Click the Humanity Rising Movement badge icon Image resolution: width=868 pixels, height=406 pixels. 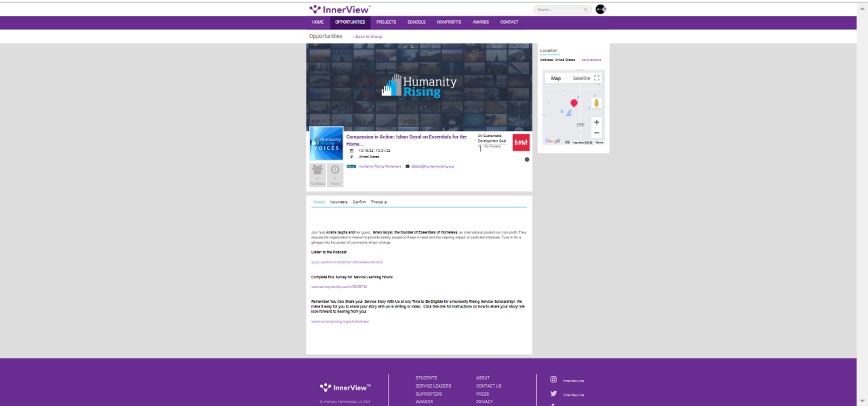351,166
